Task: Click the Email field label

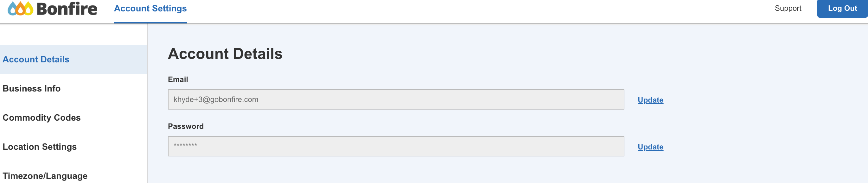Action: tap(178, 79)
